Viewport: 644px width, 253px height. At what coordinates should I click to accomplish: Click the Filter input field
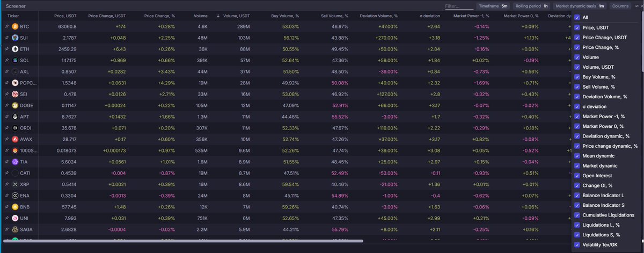tap(459, 6)
